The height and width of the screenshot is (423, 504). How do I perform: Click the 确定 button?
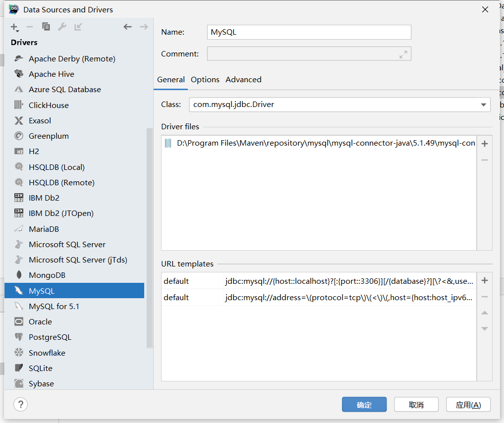tap(364, 405)
